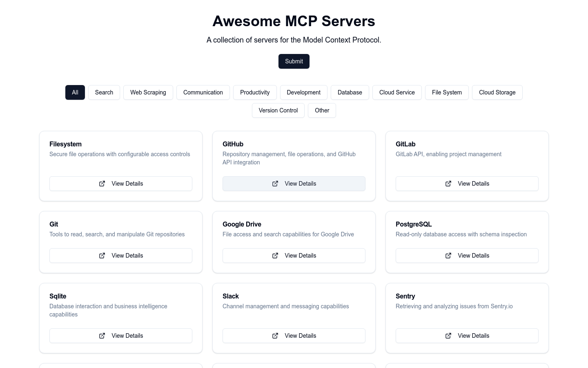Open View Details for Filesystem
The width and height of the screenshot is (588, 368).
121,184
